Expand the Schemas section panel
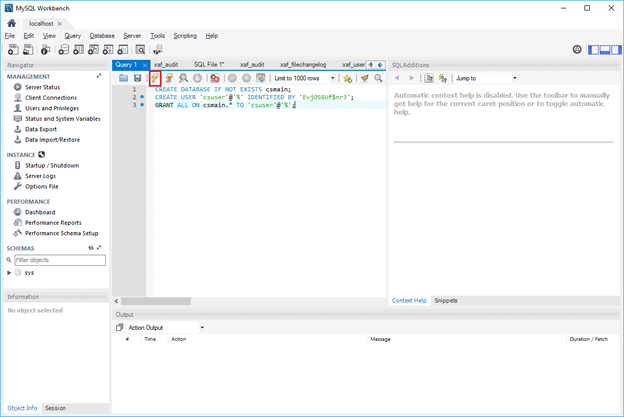The height and width of the screenshot is (417, 624). pyautogui.click(x=99, y=247)
